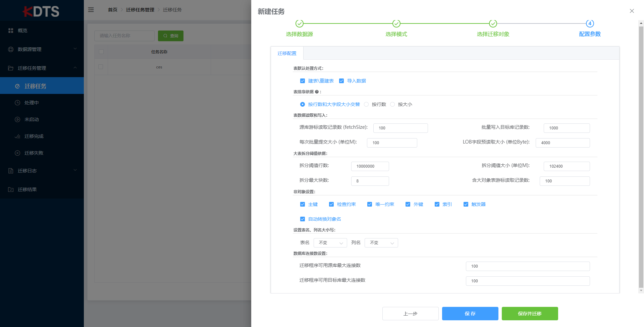Toggle the sidebar with the hamburger icon
Viewport: 644px width, 327px height.
point(91,10)
